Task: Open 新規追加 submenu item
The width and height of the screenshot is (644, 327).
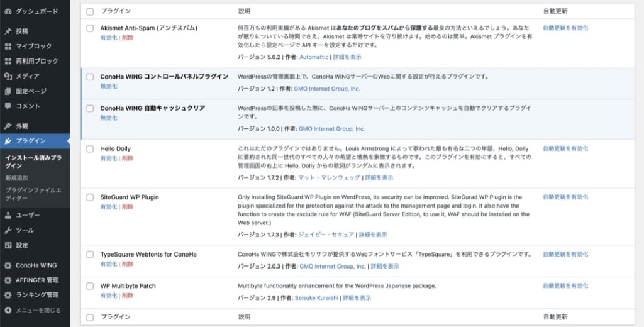Action: tap(17, 179)
